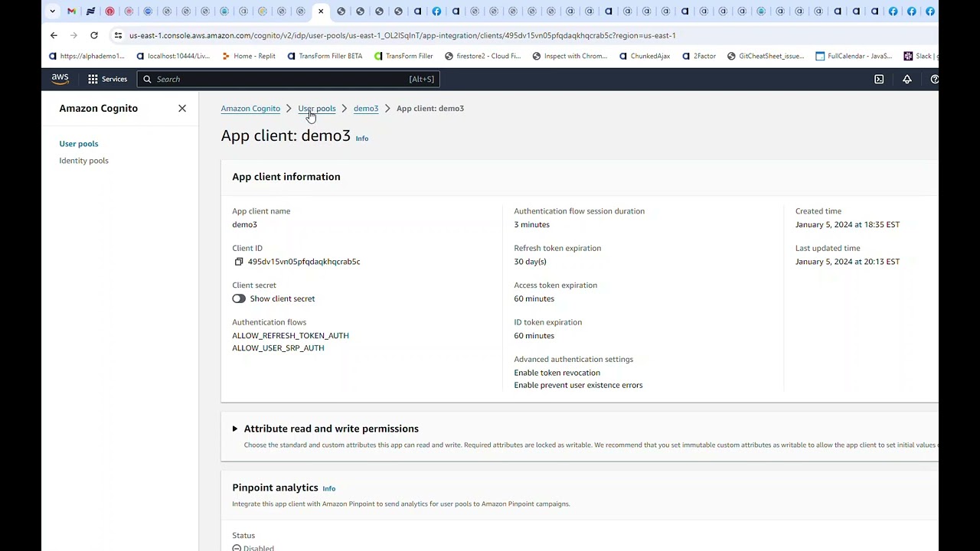This screenshot has height=551, width=980.
Task: Open the tab search chevron
Action: coord(52,11)
